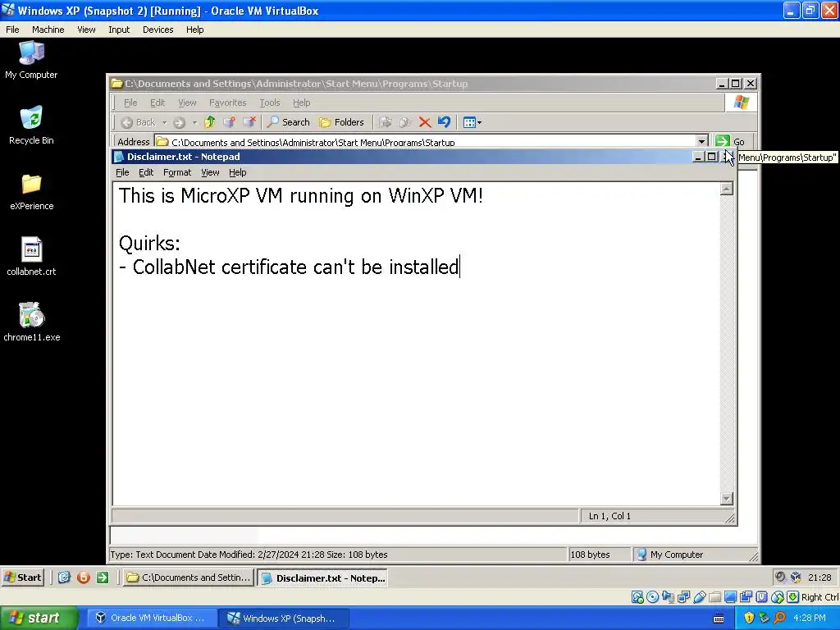Click VirtualBox hard disk activity indicator
This screenshot has height=630, width=840.
[x=637, y=597]
